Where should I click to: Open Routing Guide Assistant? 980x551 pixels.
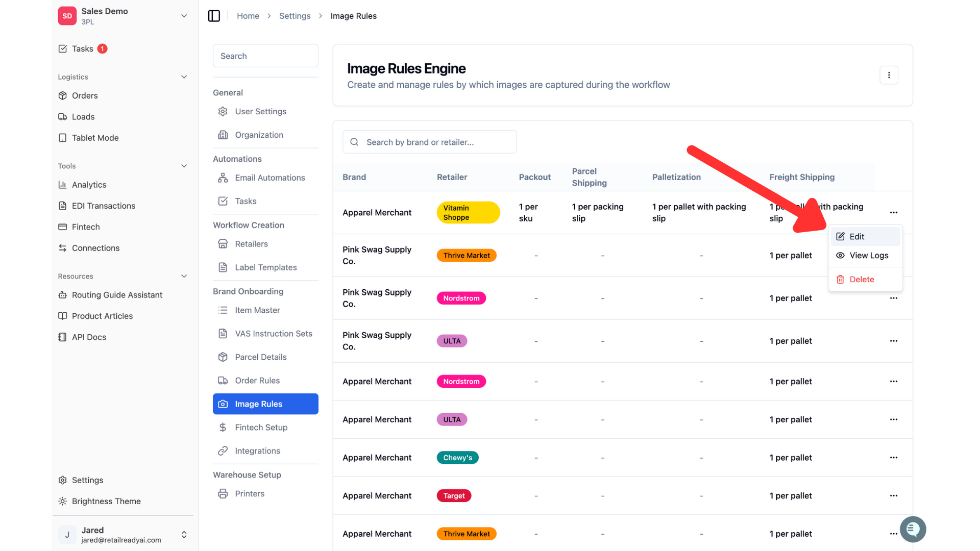point(117,295)
